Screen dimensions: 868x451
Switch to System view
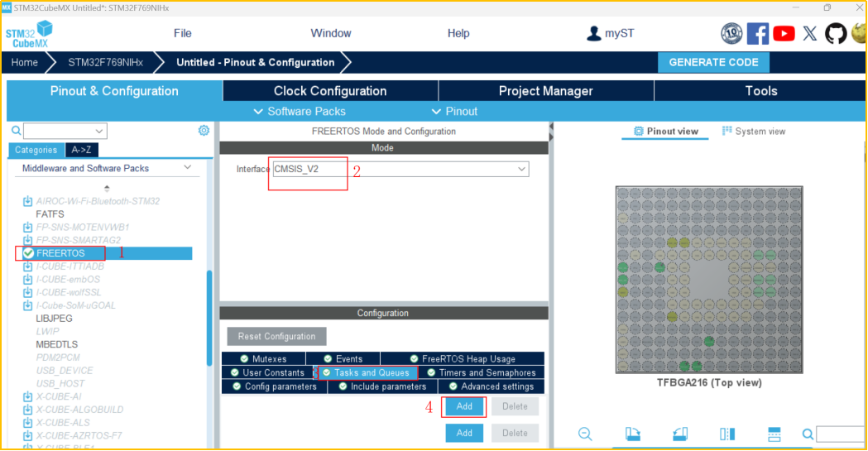[x=754, y=132]
